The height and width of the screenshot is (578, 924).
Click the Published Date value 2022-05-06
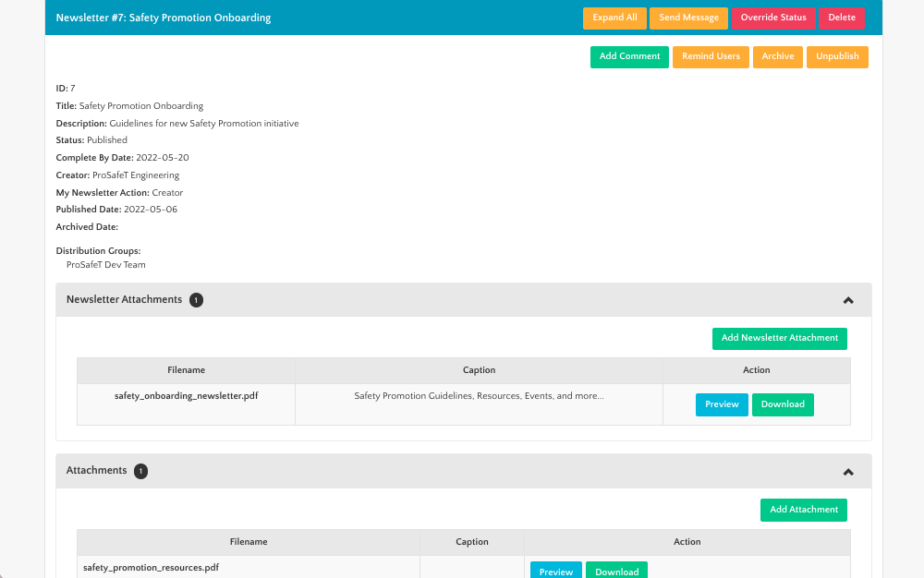coord(151,210)
